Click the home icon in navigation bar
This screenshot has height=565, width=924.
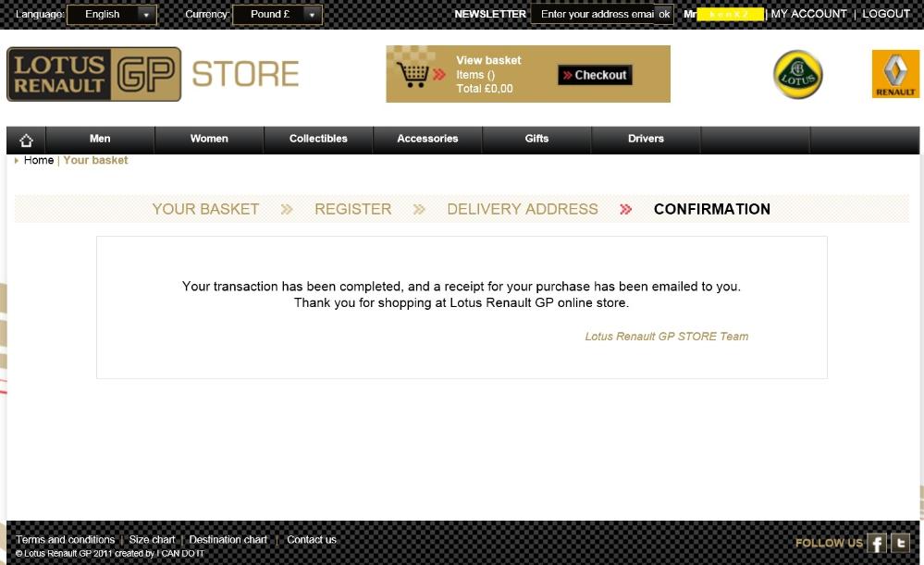click(x=26, y=140)
